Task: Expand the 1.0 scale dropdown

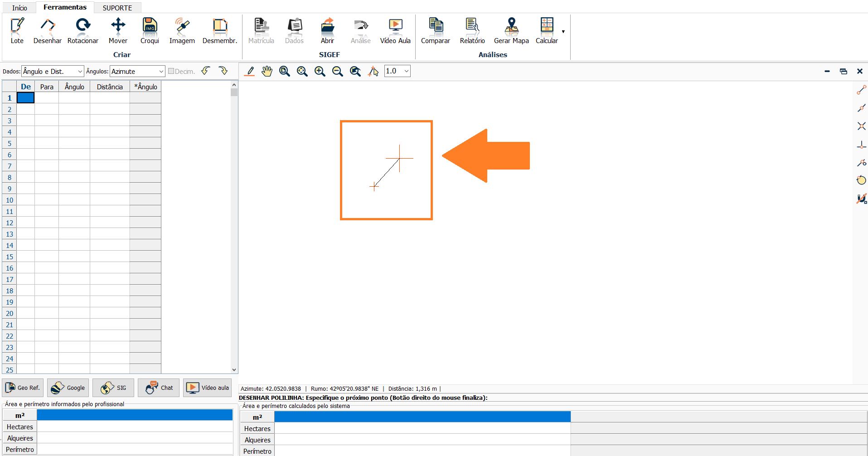Action: coord(406,71)
